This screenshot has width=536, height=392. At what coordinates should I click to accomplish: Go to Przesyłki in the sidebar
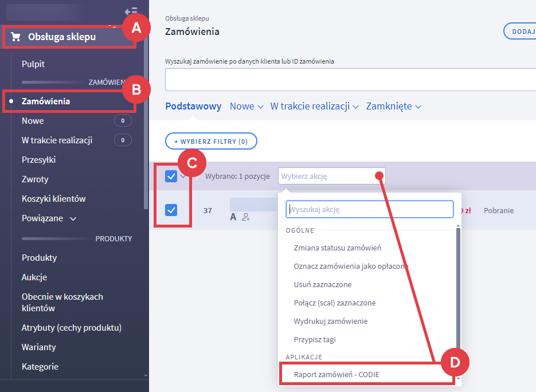[38, 160]
